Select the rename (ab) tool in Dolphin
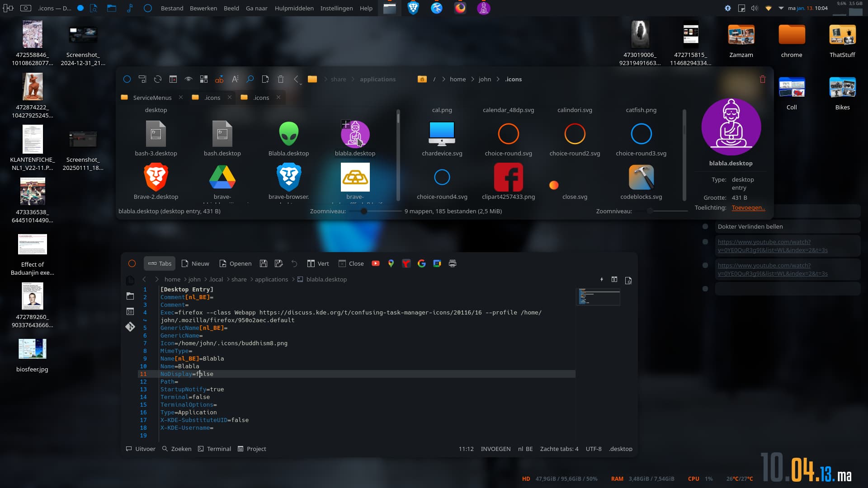868x488 pixels. 220,79
